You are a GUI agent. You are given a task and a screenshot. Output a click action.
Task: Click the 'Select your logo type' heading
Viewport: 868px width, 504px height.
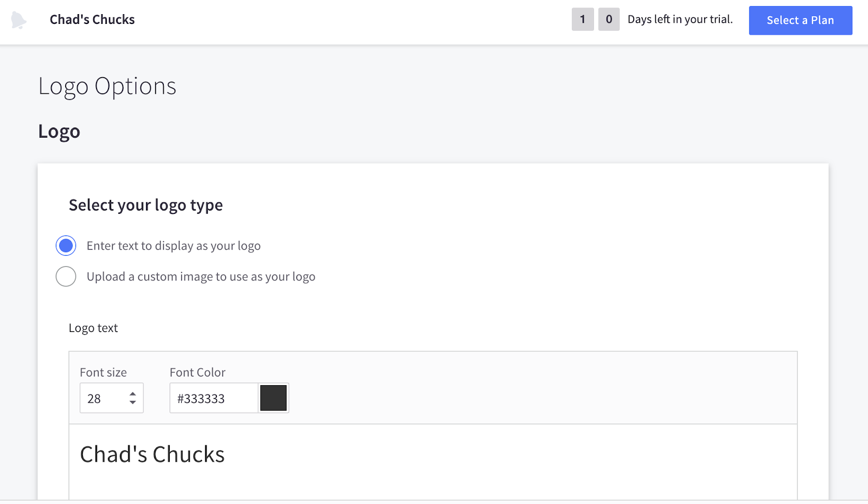(146, 205)
